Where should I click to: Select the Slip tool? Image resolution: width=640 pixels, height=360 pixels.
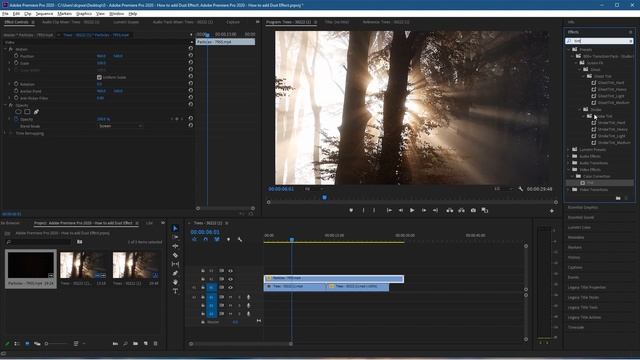(x=175, y=264)
